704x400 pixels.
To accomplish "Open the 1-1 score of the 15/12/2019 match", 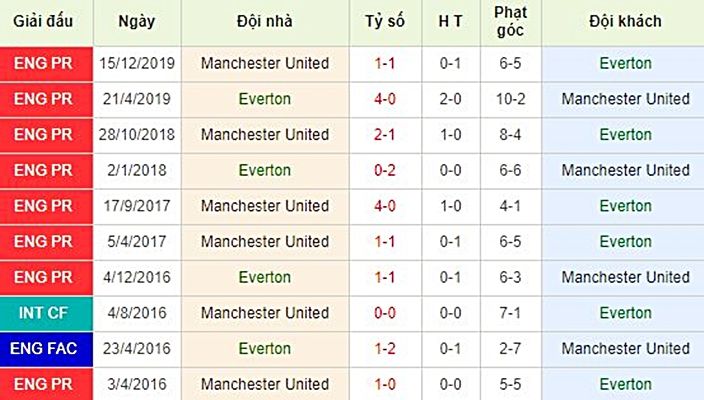I will 385,63.
